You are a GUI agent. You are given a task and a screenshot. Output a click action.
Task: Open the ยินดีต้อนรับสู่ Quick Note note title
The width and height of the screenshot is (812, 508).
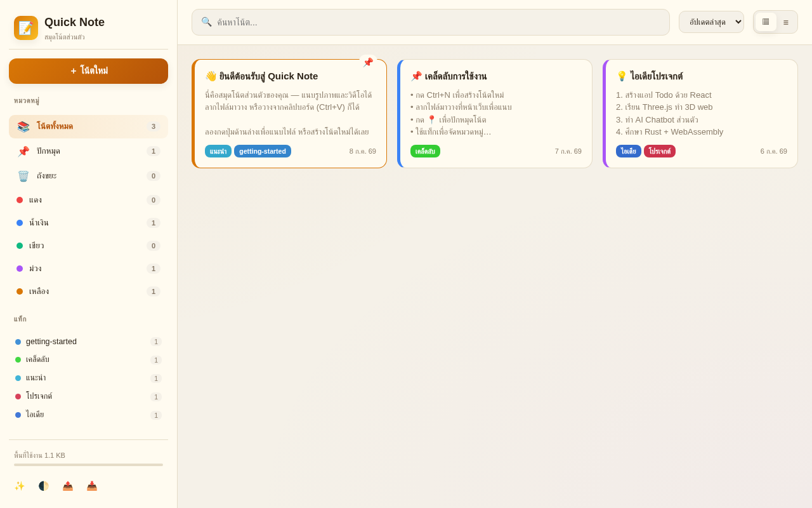[x=261, y=76]
